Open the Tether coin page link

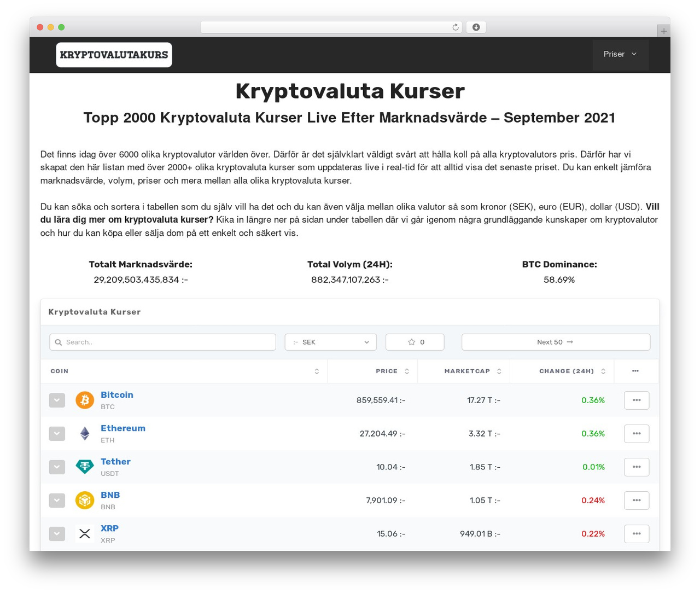pos(115,462)
